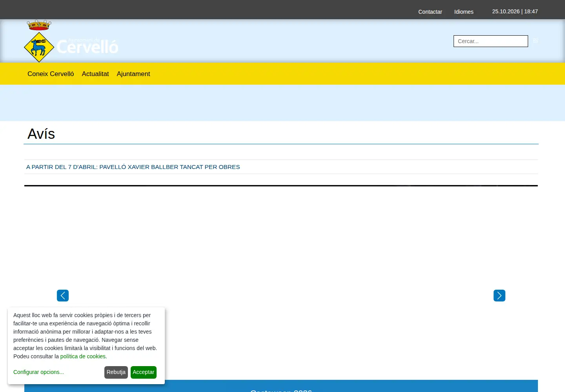This screenshot has height=392, width=565.
Task: Go to the previous carousel slide
Action: click(63, 296)
